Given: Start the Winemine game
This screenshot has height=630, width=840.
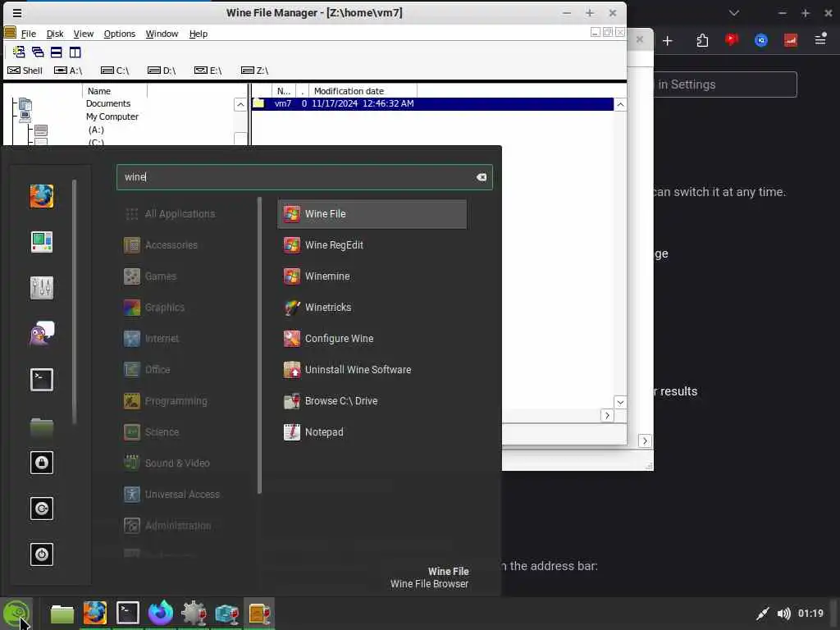Looking at the screenshot, I should (x=372, y=276).
